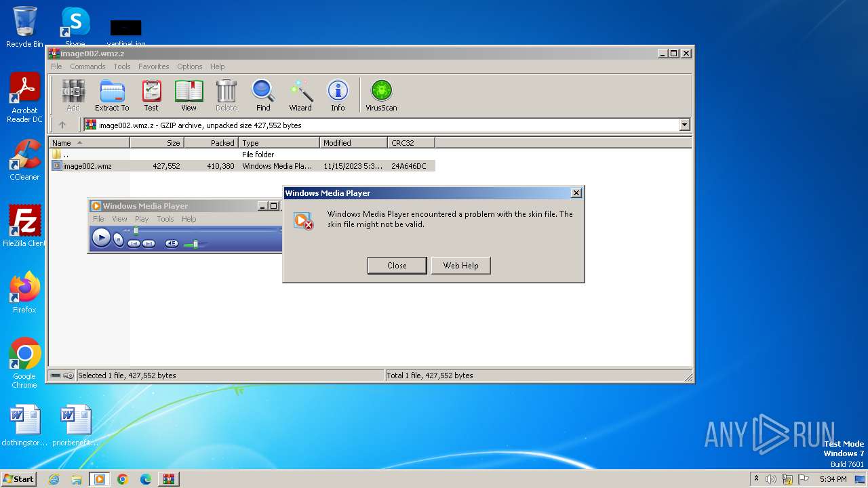Open WinRAR Favorites menu

tap(154, 66)
